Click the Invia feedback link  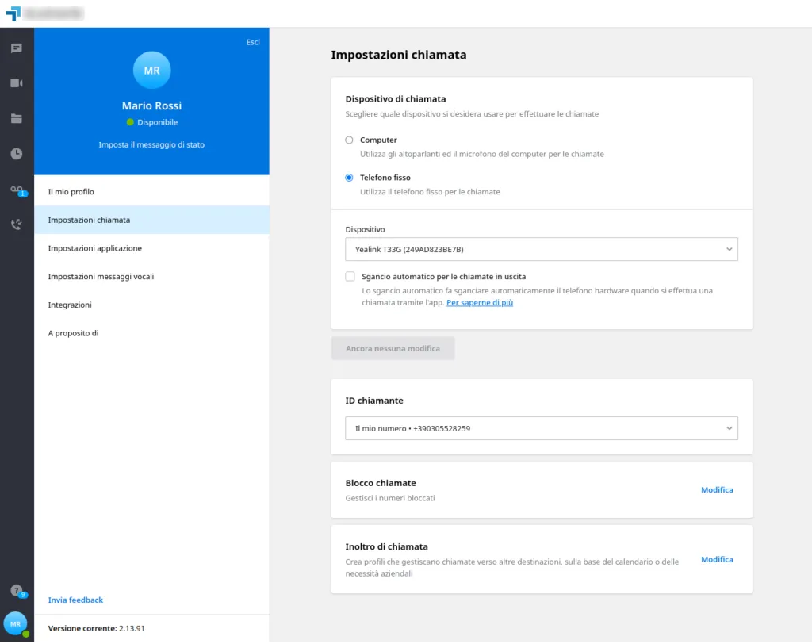75,600
